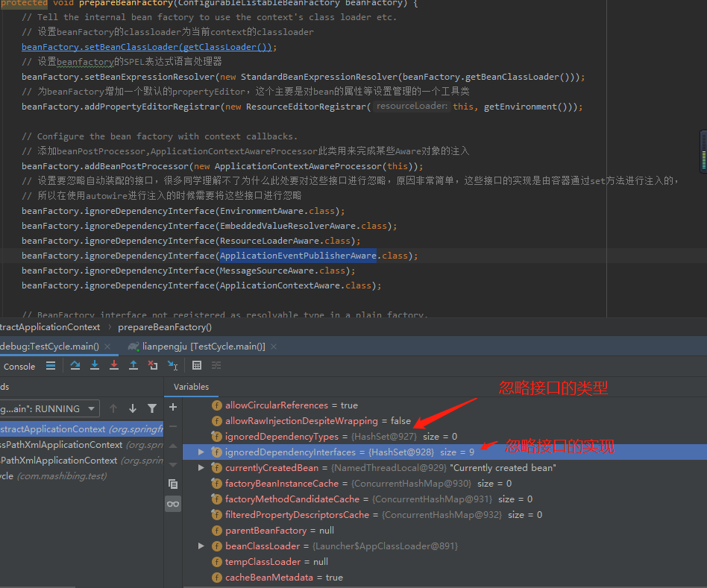Click the prepareBeanFactory() breadcrumb
The height and width of the screenshot is (588, 707).
165,327
